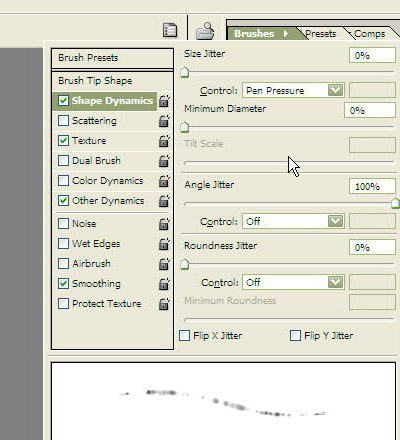Enable the Wet Edges checkbox
The image size is (400, 440).
tap(63, 243)
